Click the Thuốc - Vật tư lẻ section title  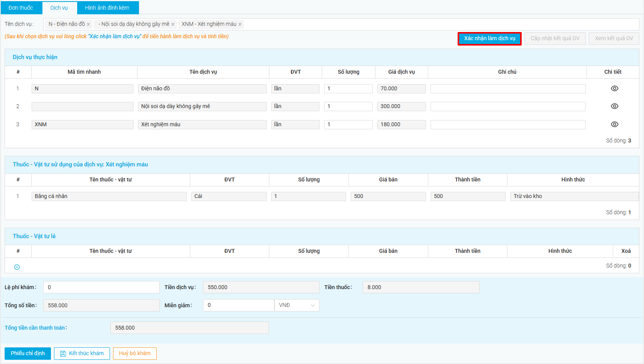(34, 236)
